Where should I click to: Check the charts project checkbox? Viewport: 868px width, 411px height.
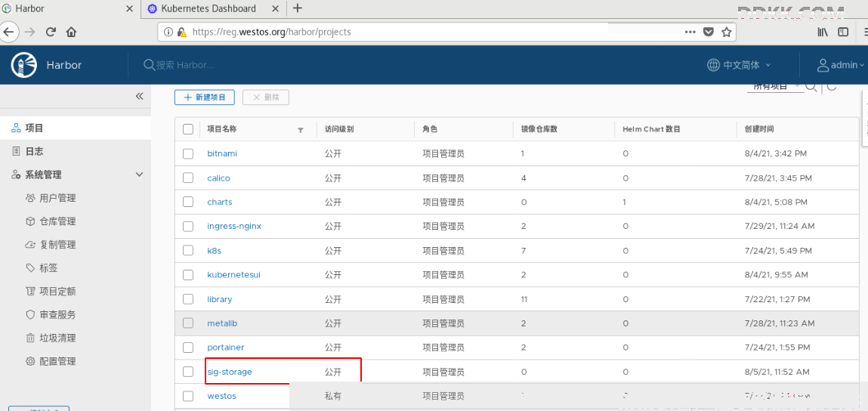[188, 202]
